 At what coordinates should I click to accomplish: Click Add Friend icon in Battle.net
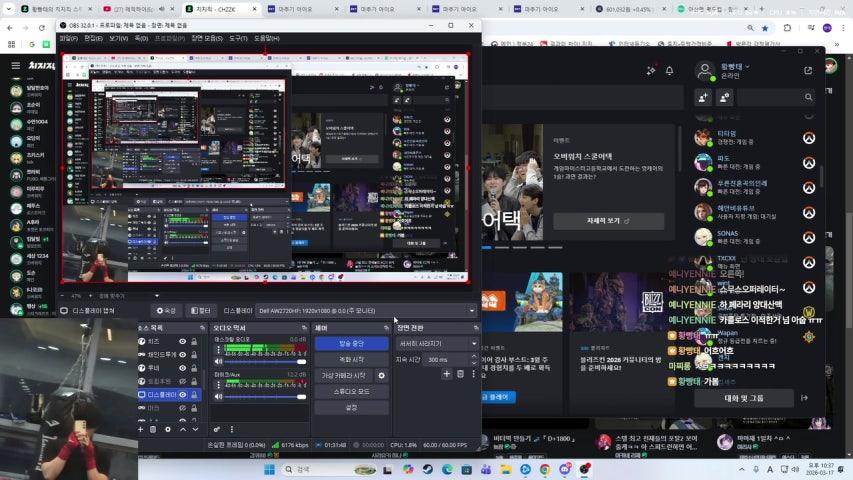click(704, 98)
